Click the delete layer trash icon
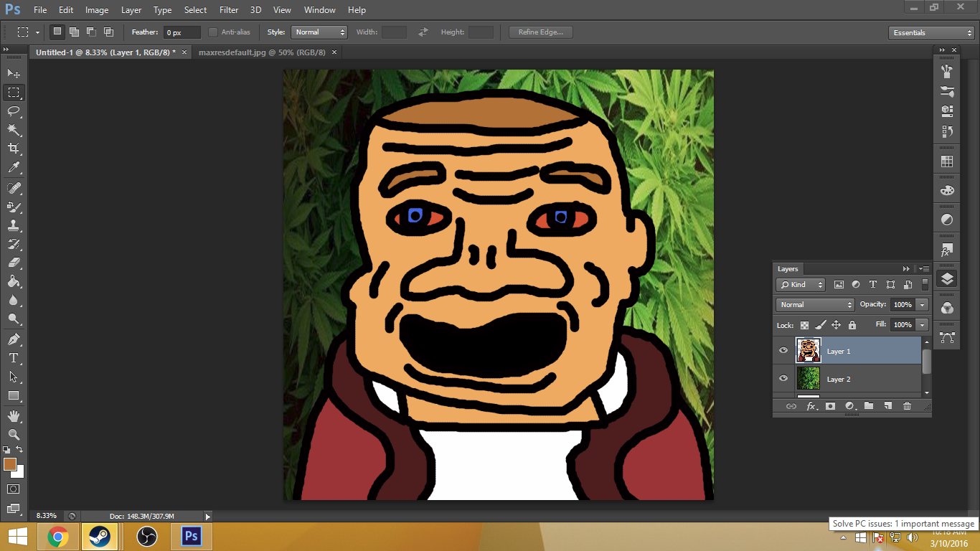Viewport: 980px width, 551px height. point(907,406)
